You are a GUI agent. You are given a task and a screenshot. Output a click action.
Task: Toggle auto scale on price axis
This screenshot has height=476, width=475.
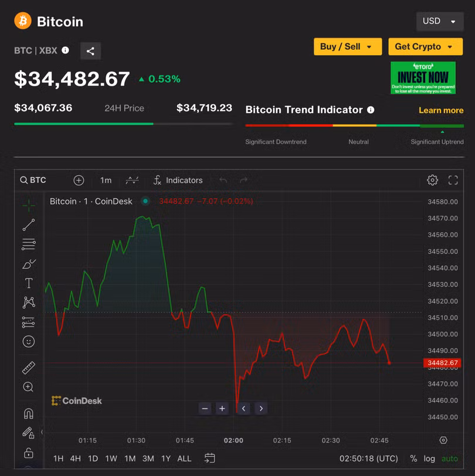[x=449, y=458]
